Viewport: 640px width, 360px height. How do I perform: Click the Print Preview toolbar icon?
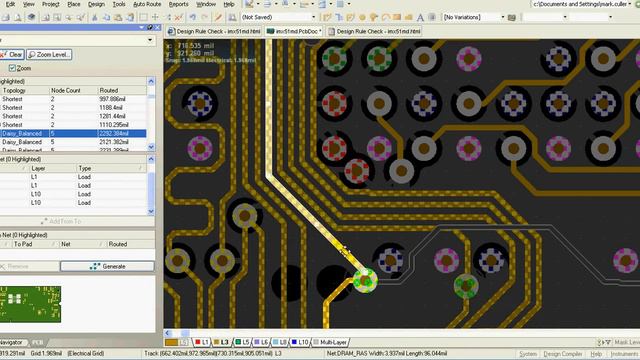point(18,17)
